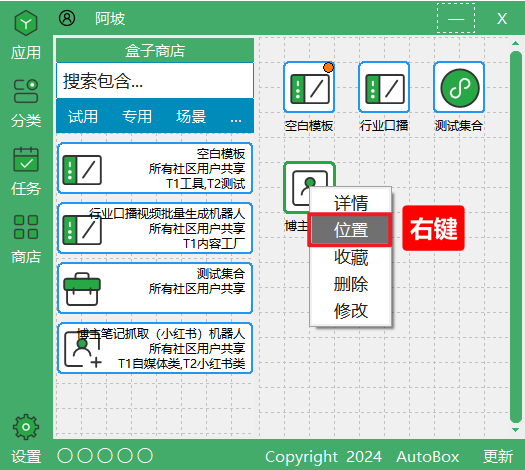Select the second page indicator circle

point(85,456)
